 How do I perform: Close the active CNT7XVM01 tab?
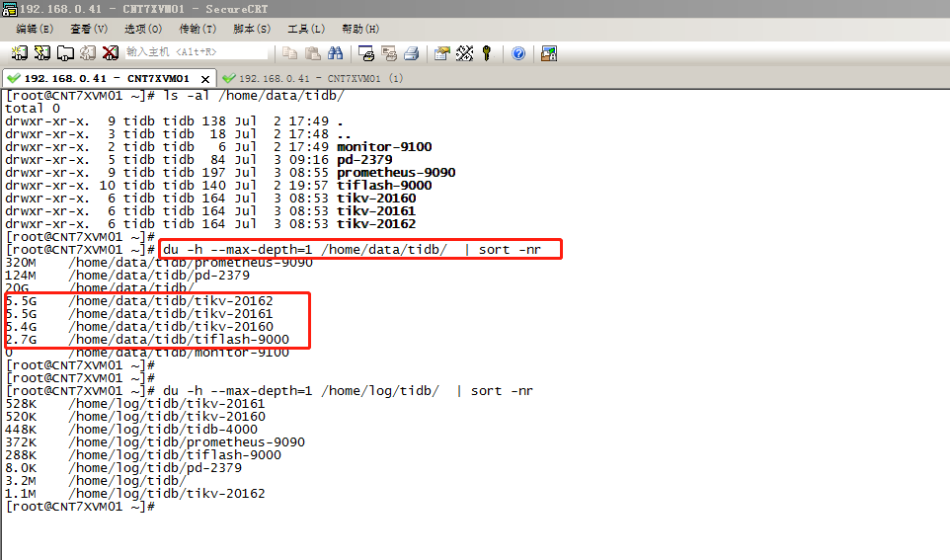pos(205,79)
